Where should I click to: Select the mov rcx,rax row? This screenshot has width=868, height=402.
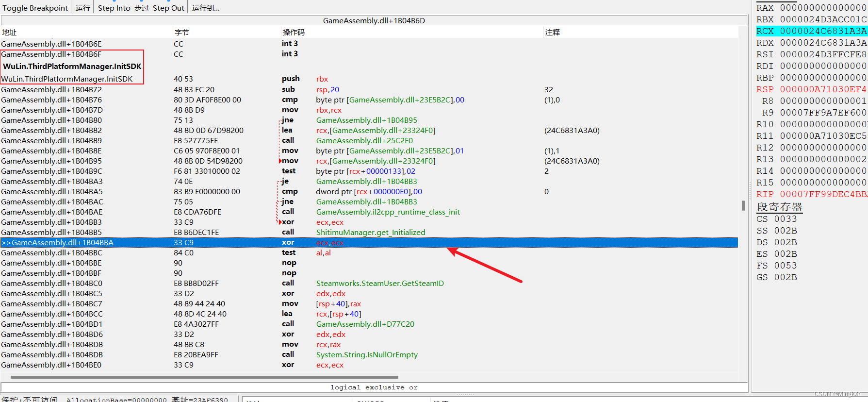(369, 344)
